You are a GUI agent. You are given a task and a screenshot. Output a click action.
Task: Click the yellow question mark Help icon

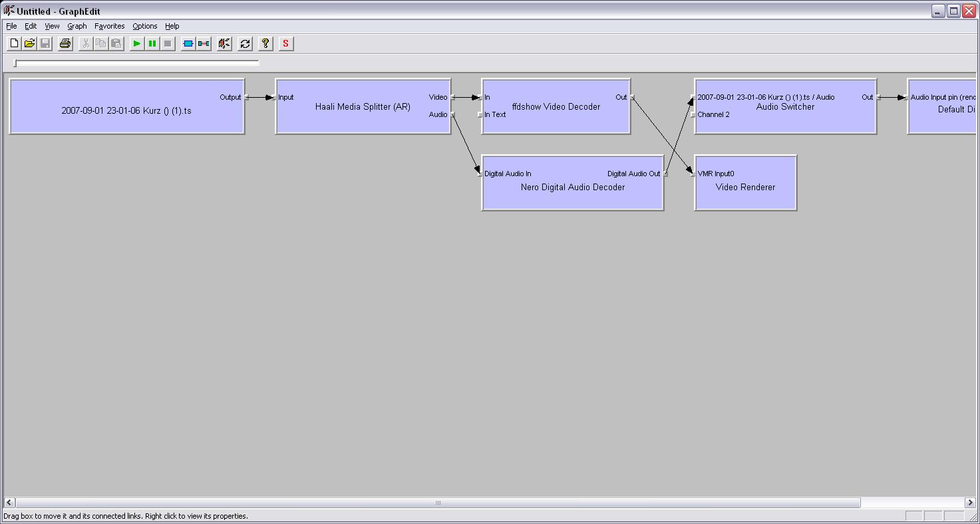(x=265, y=44)
